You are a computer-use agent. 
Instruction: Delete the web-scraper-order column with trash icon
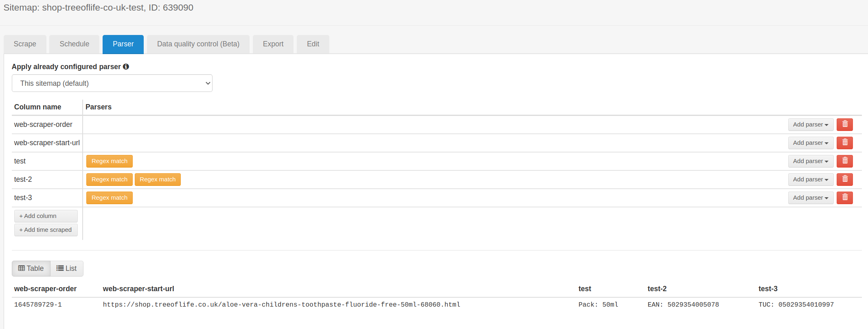844,124
